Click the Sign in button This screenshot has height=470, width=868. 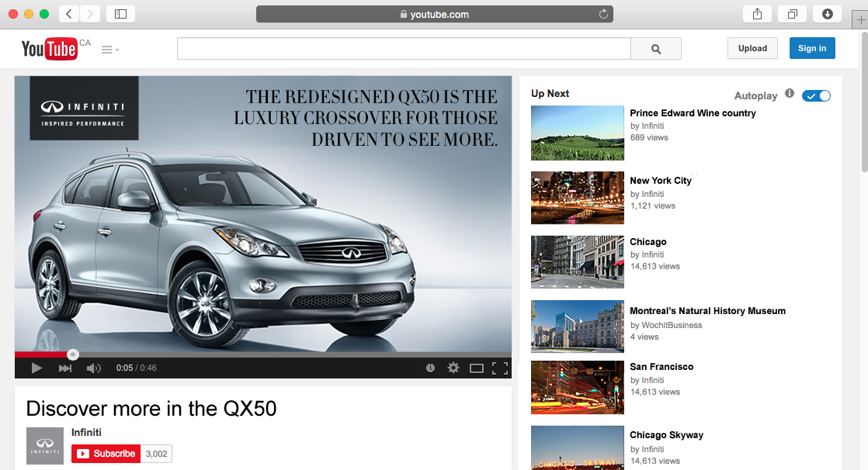(812, 48)
